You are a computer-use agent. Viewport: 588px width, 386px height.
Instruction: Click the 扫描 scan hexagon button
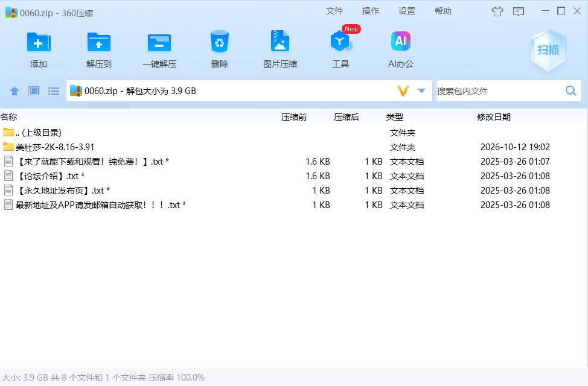click(548, 50)
